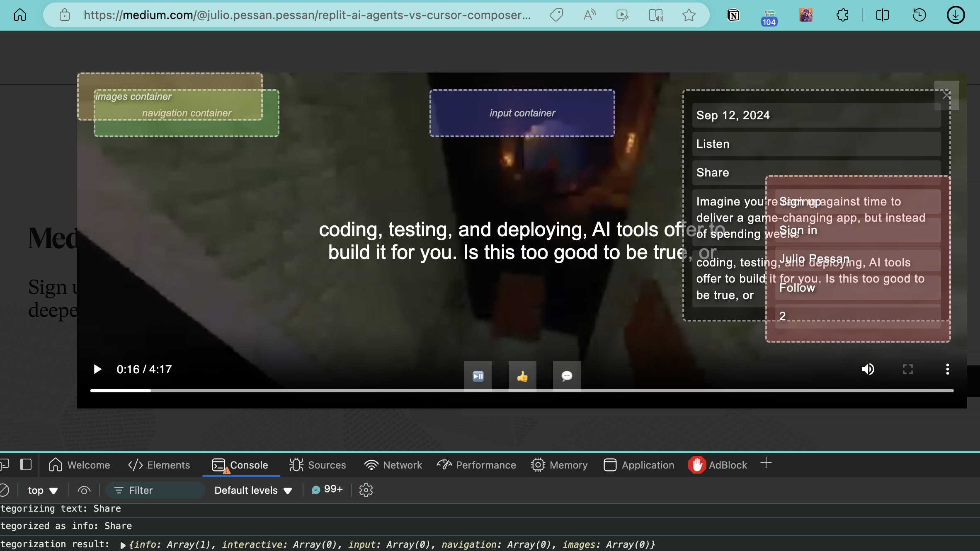Open console settings gear

pyautogui.click(x=366, y=490)
